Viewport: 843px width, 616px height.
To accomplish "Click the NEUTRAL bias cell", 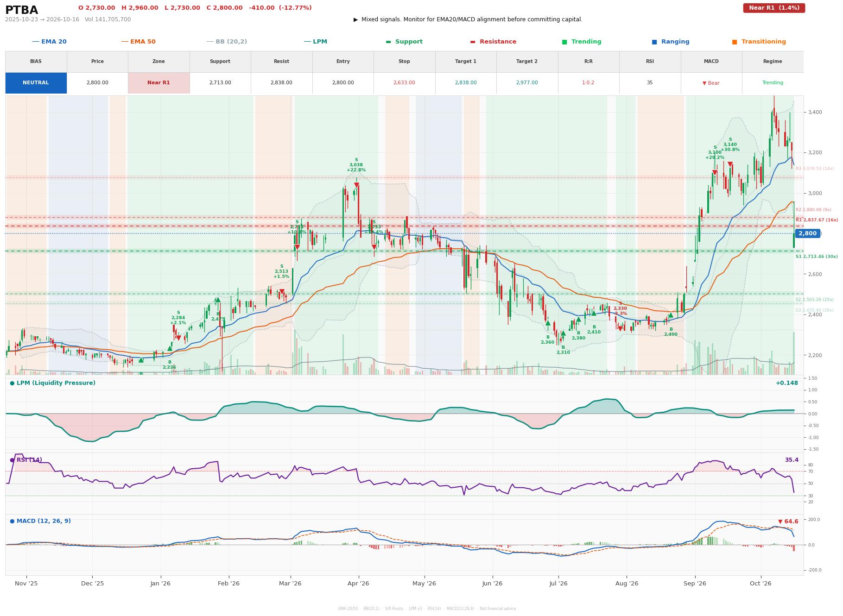I will coord(36,83).
